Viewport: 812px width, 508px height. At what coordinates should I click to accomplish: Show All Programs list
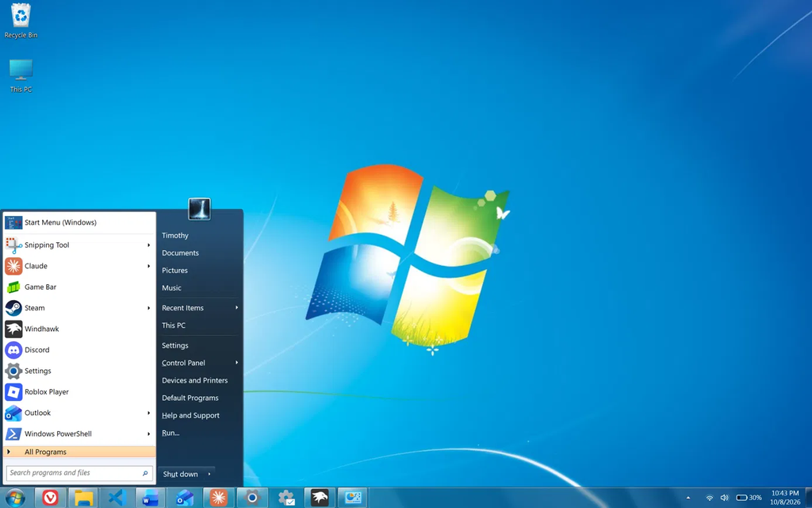[79, 452]
